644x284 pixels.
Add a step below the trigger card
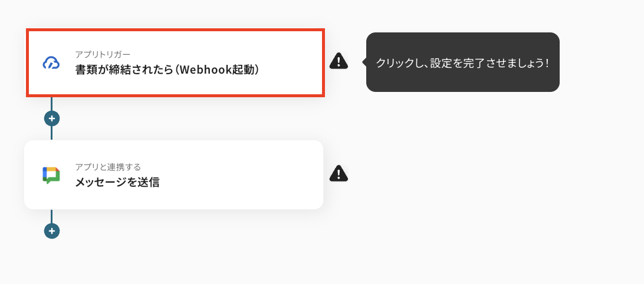click(x=52, y=118)
